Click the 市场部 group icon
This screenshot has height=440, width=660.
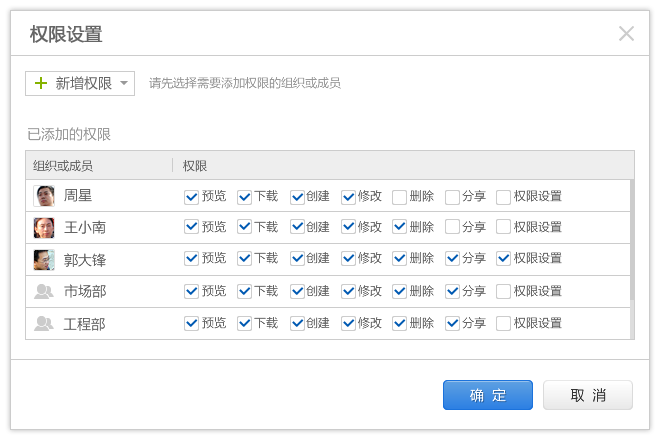click(44, 292)
